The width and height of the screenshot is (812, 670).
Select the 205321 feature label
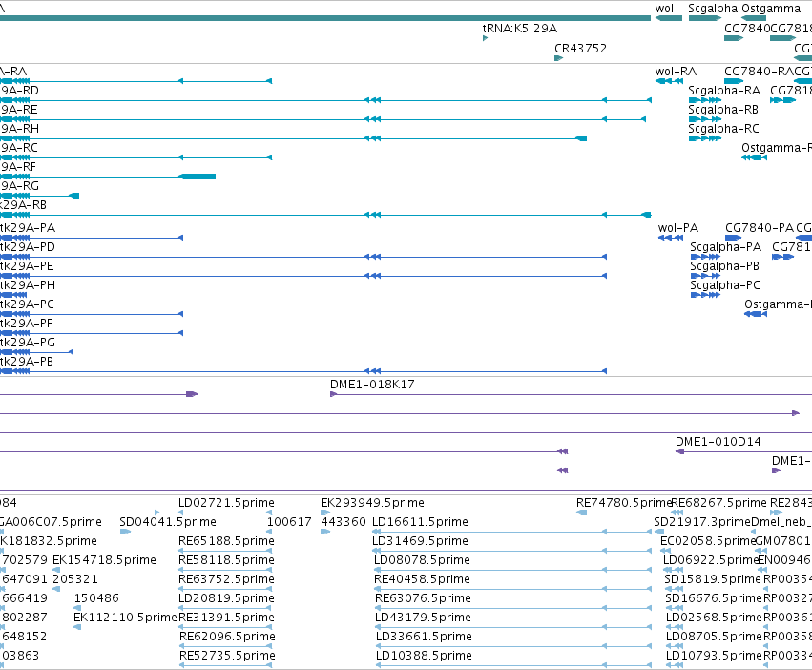click(x=75, y=579)
